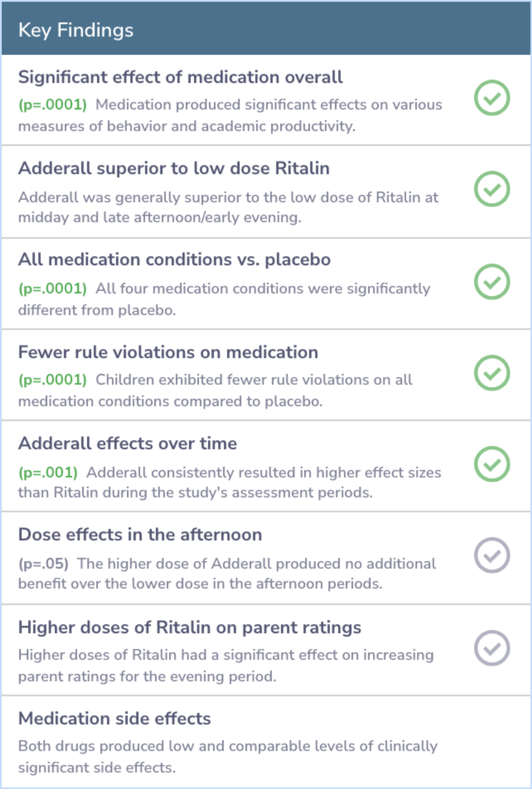
Task: Click gray check for Ritalin parent ratings
Action: pos(492,648)
